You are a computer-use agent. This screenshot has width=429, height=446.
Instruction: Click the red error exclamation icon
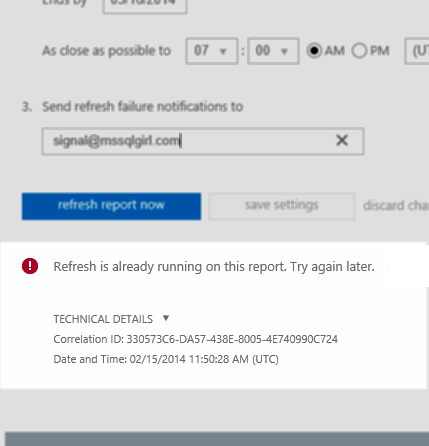(x=30, y=266)
